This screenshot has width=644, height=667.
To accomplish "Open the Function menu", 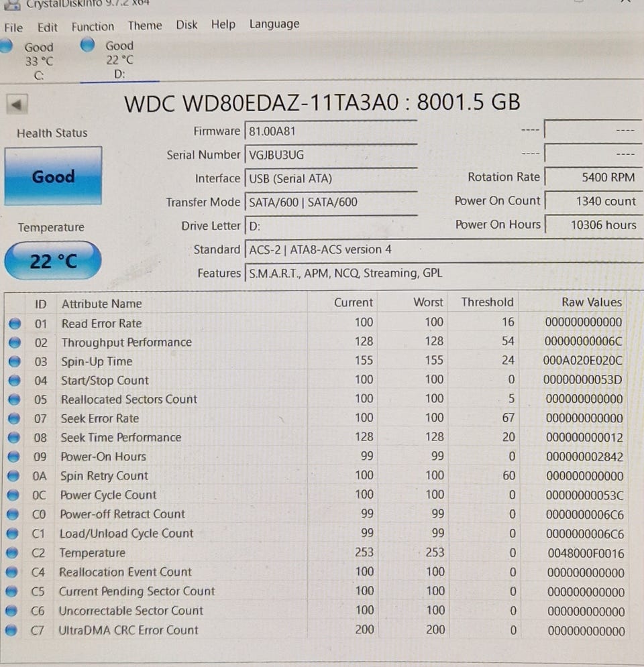I will pyautogui.click(x=93, y=27).
